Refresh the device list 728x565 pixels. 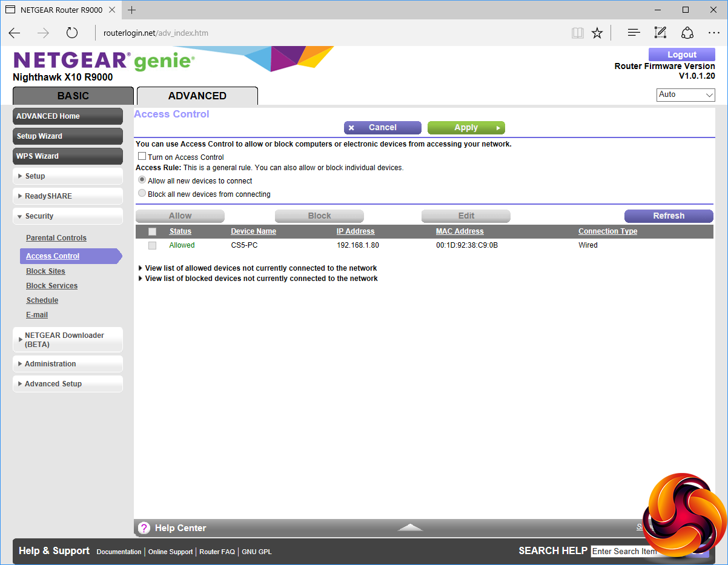(x=669, y=216)
